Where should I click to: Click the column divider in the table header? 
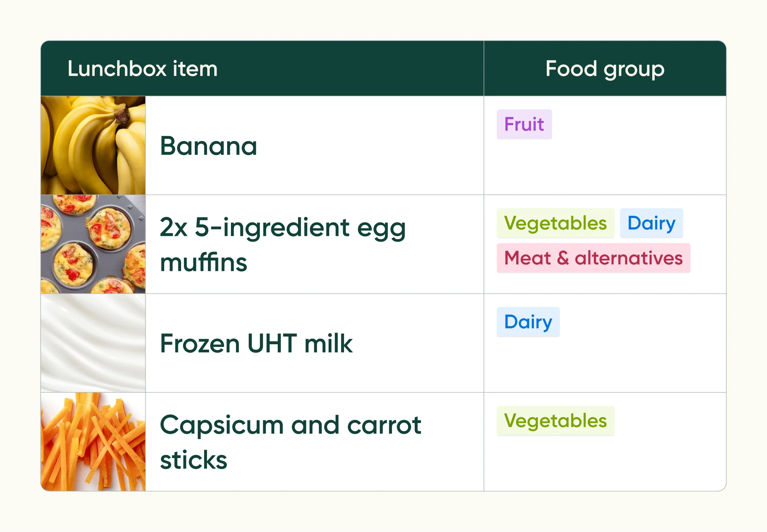coord(484,69)
